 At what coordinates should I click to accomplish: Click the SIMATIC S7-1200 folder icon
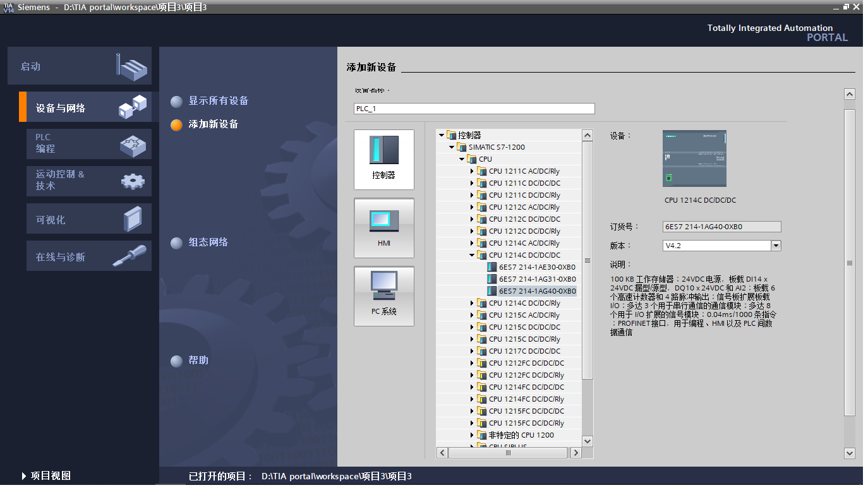[461, 147]
